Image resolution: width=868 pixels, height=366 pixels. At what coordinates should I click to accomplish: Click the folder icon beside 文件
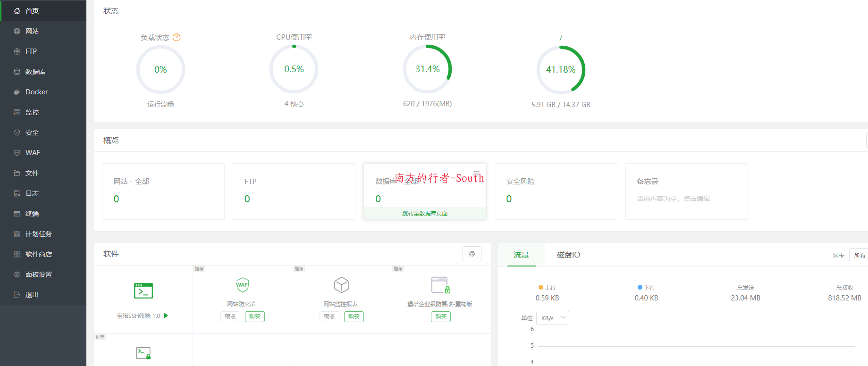[17, 173]
